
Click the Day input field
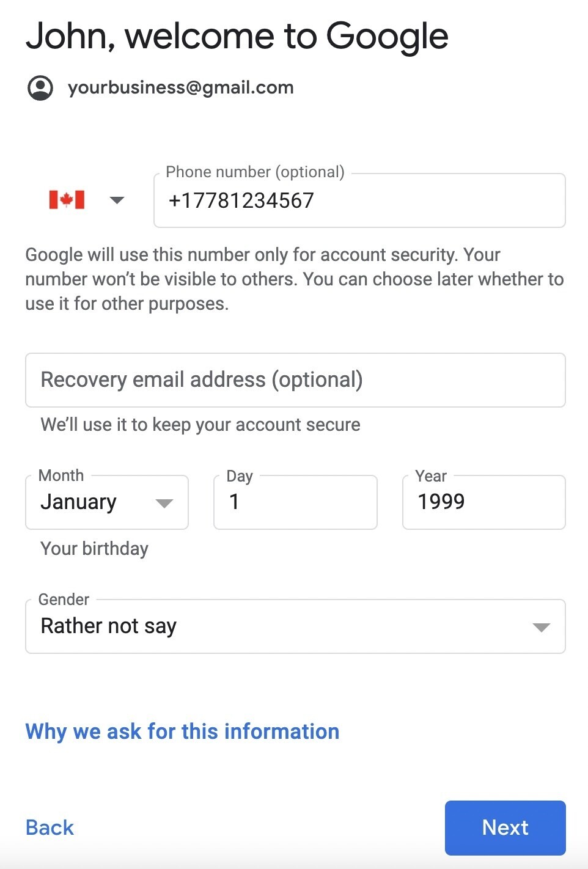pyautogui.click(x=295, y=502)
